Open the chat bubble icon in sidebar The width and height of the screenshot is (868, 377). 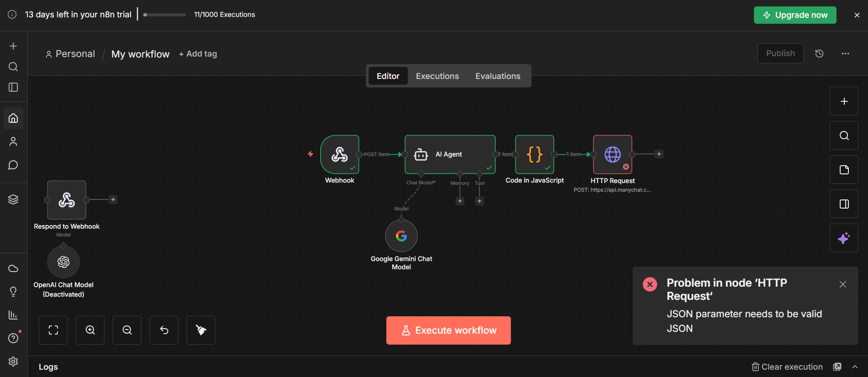[x=13, y=165]
